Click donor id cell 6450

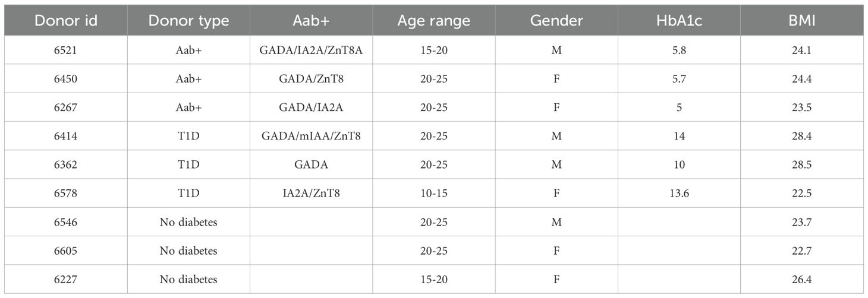(x=65, y=79)
